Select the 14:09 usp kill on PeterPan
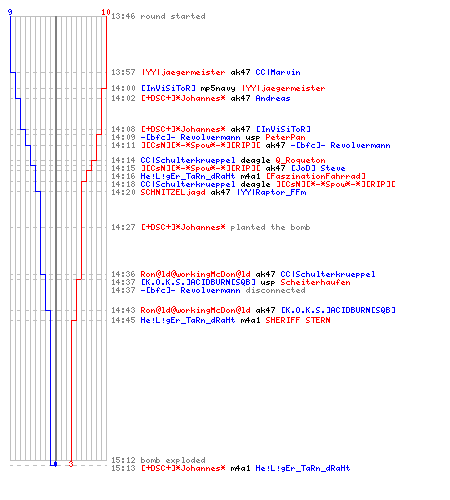The height and width of the screenshot is (500, 450). pyautogui.click(x=208, y=137)
